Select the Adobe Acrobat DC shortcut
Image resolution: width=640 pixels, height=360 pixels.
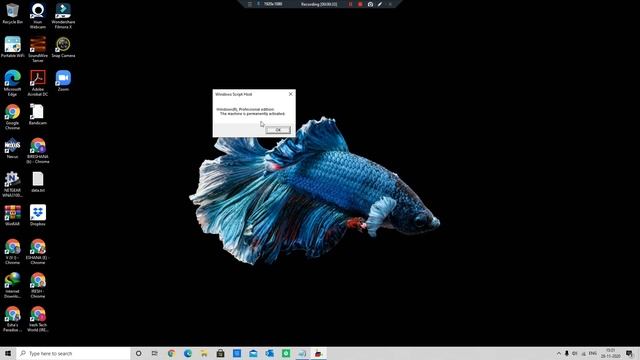[x=38, y=83]
